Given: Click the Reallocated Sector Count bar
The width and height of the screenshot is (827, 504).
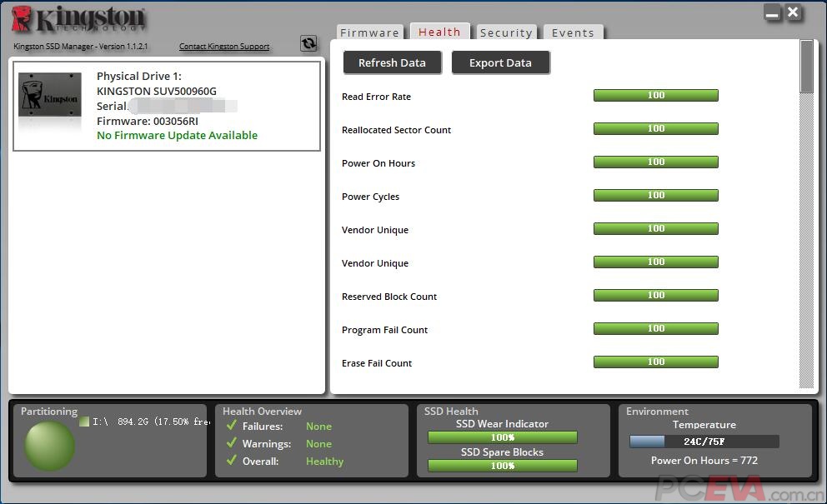Looking at the screenshot, I should [x=655, y=128].
